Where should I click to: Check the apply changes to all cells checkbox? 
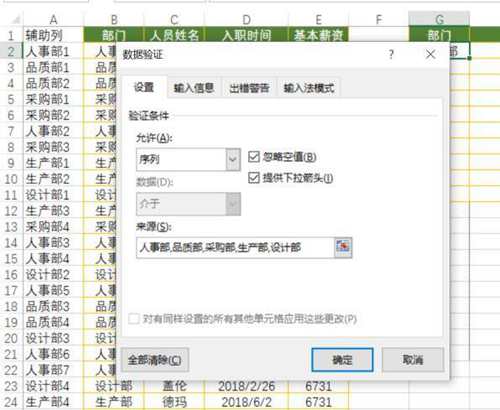134,319
